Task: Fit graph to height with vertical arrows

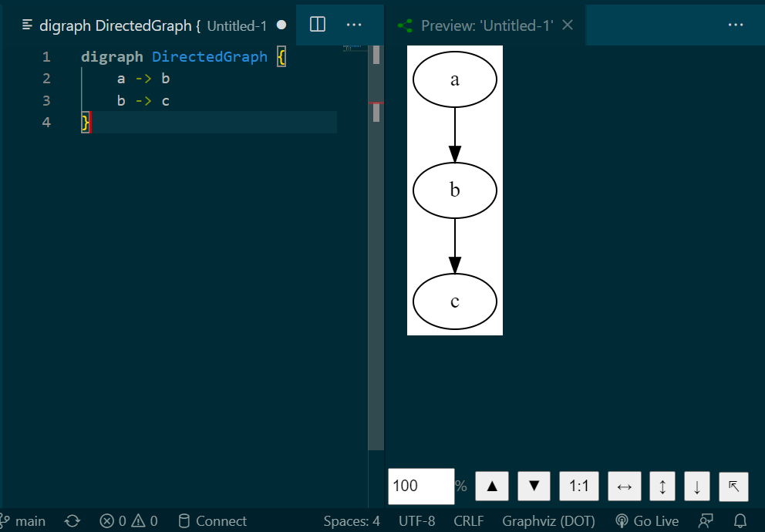Action: (x=662, y=487)
